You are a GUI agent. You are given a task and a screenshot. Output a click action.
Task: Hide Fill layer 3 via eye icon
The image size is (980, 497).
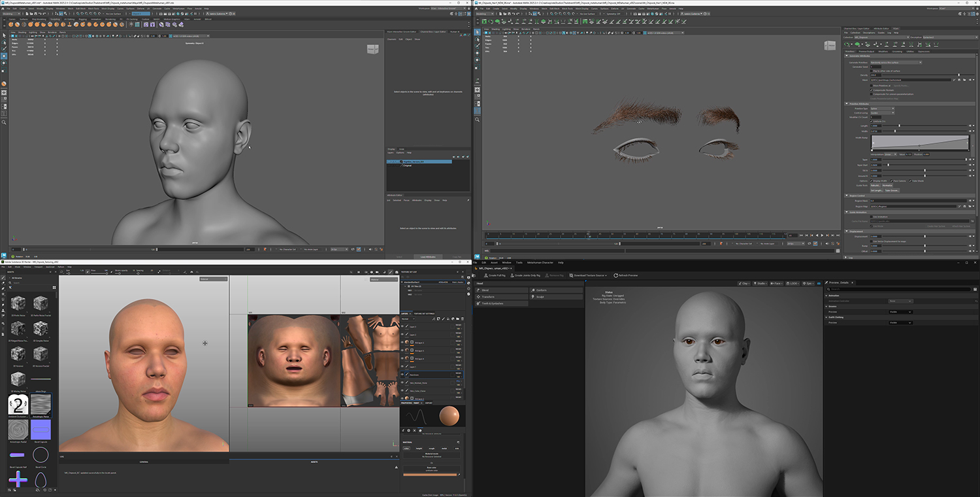coord(402,342)
